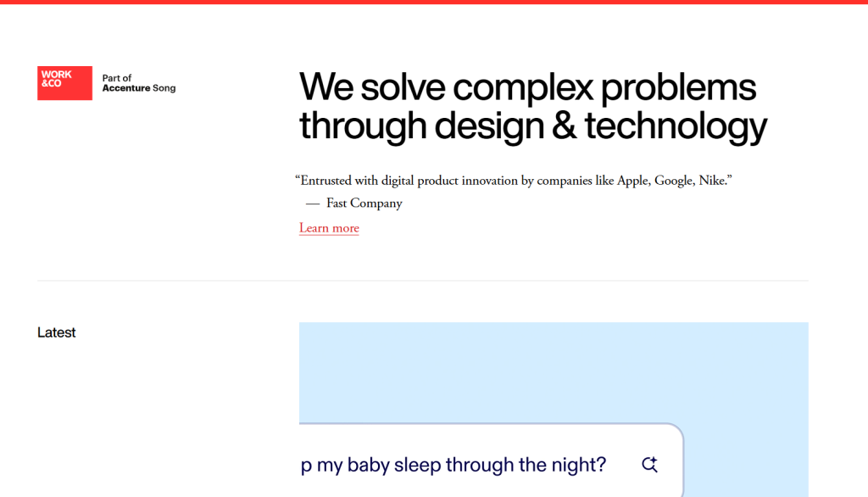Click the word "Google" in the quote

tap(674, 181)
